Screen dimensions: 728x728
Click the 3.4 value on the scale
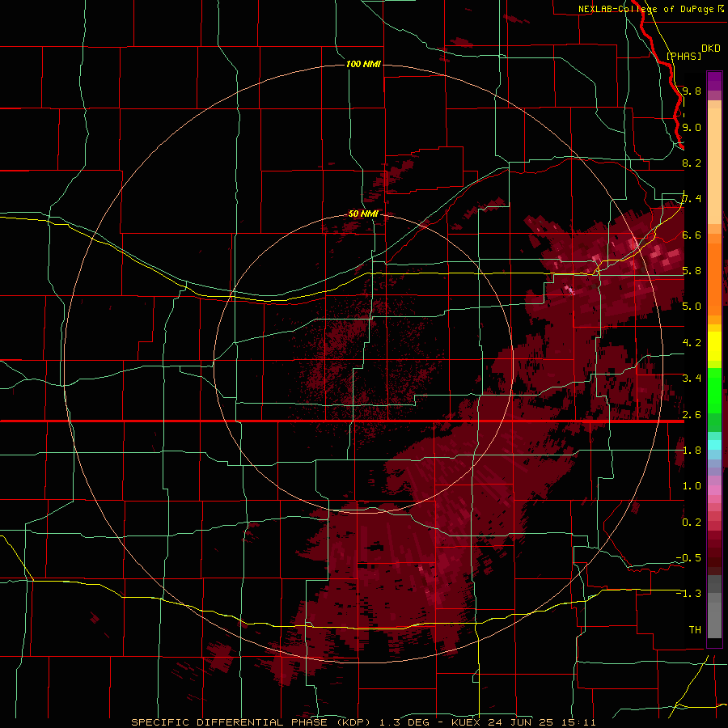coord(692,379)
